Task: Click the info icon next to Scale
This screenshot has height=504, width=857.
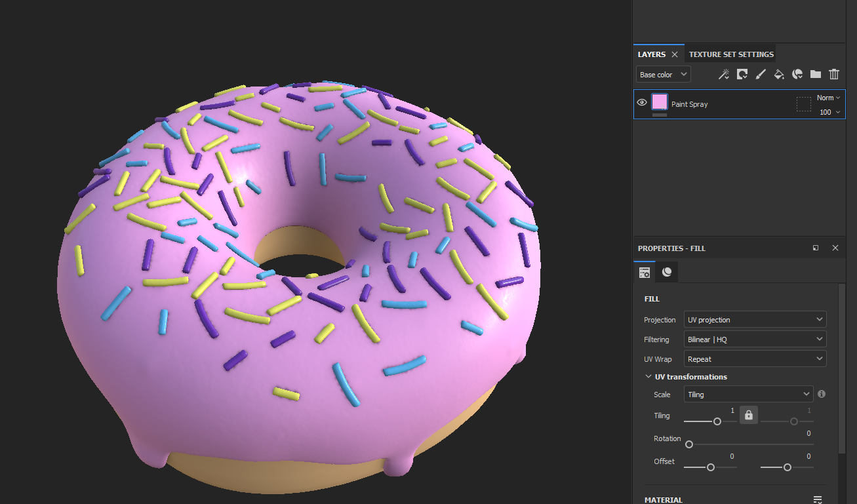Action: [822, 394]
